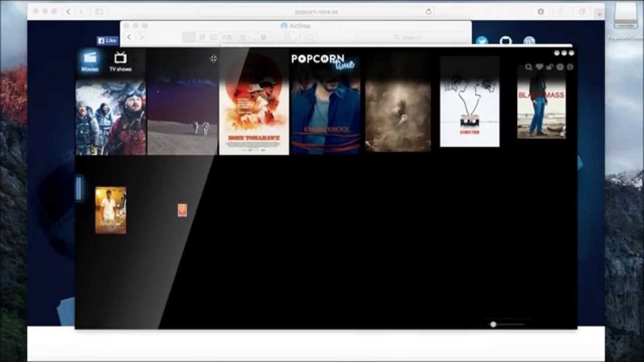Screen dimensions: 644x362
Task: Click the Safari address bar
Action: point(317,11)
